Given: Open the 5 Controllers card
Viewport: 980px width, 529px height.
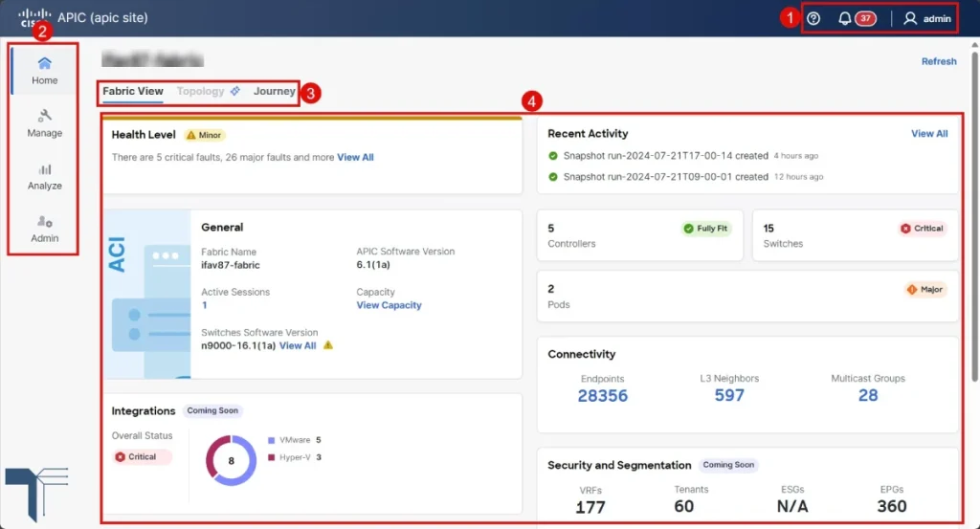Looking at the screenshot, I should tap(640, 235).
